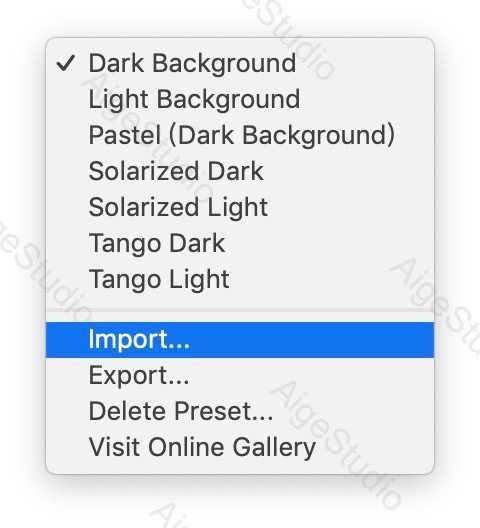Remove a preset via Delete Preset...
Viewport: 480px width, 528px height.
[240, 412]
